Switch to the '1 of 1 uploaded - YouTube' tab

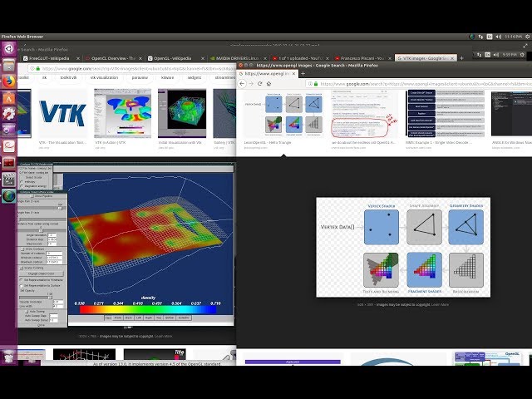pos(301,58)
